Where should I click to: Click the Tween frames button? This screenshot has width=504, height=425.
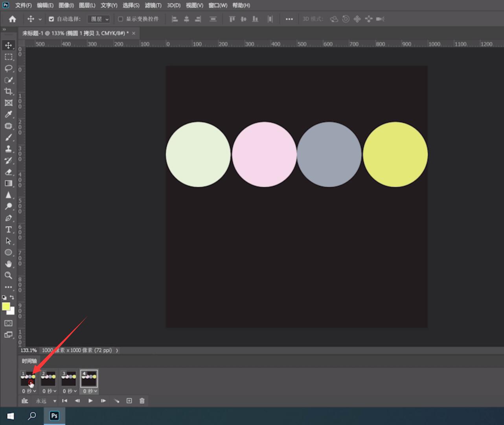(116, 401)
